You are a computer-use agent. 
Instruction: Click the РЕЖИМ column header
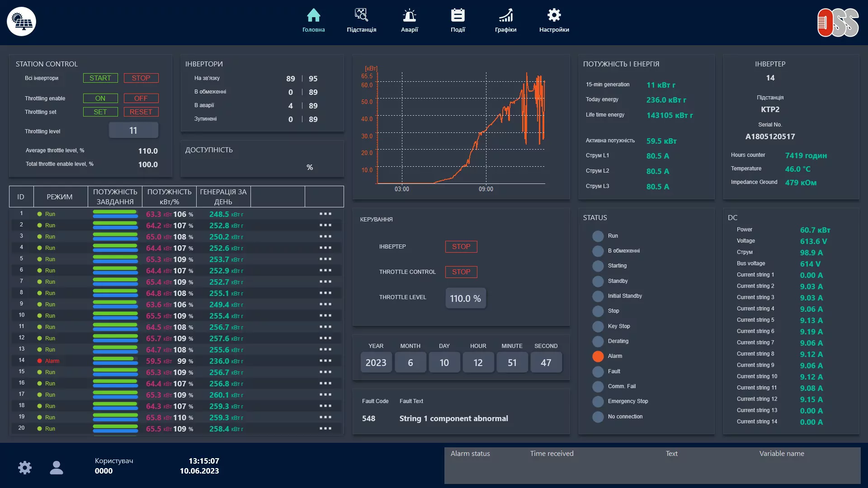click(60, 197)
